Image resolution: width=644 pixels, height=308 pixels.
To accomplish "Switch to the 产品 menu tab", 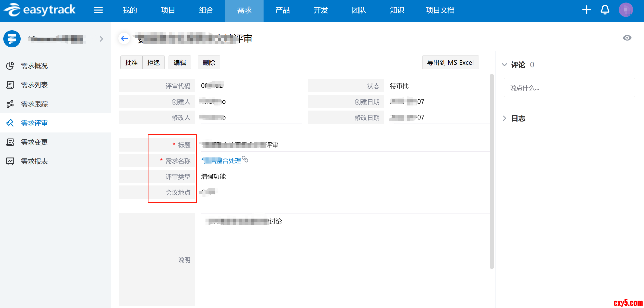I will point(282,10).
